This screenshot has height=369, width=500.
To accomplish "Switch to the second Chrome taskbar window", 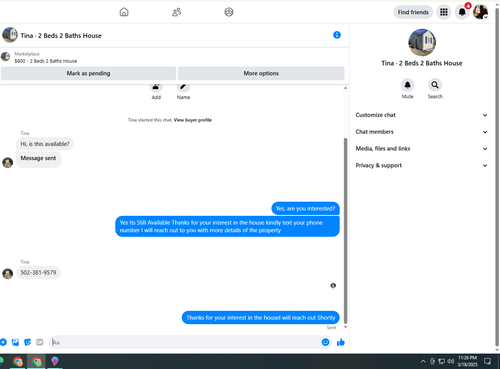I will click(37, 362).
